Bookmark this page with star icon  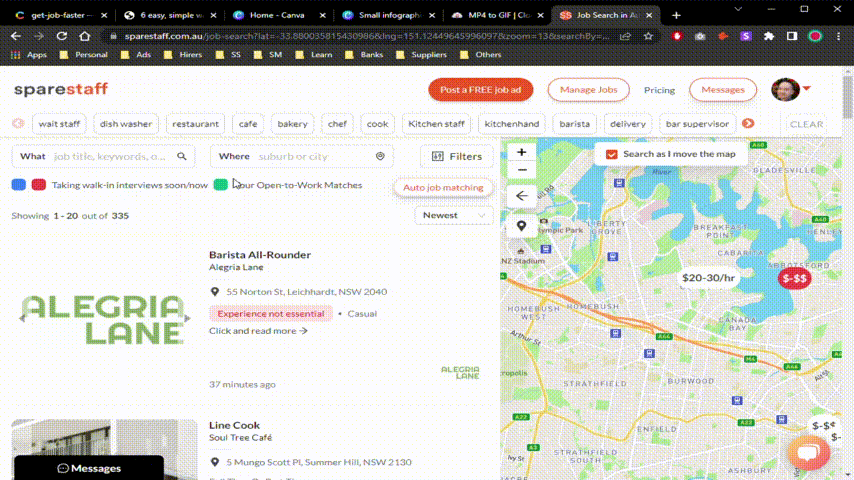coord(648,36)
